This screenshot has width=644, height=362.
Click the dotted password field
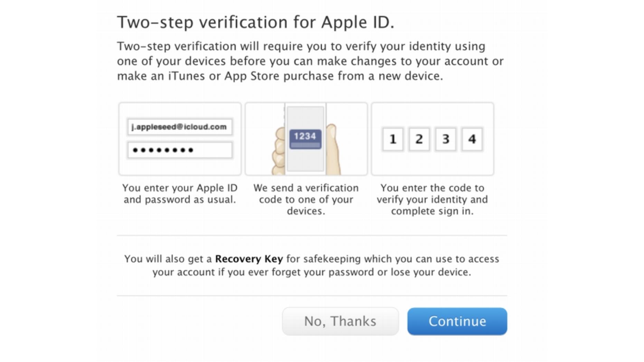pyautogui.click(x=180, y=150)
